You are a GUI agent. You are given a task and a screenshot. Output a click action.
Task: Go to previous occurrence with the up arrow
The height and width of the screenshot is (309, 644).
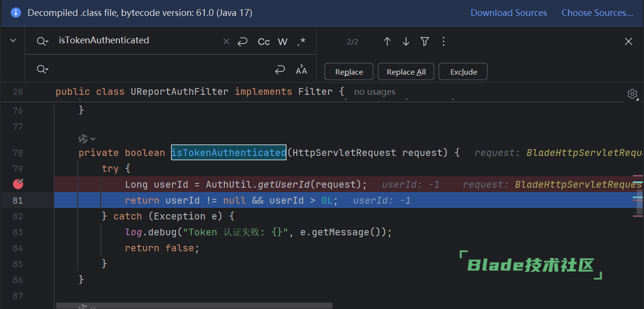point(387,42)
